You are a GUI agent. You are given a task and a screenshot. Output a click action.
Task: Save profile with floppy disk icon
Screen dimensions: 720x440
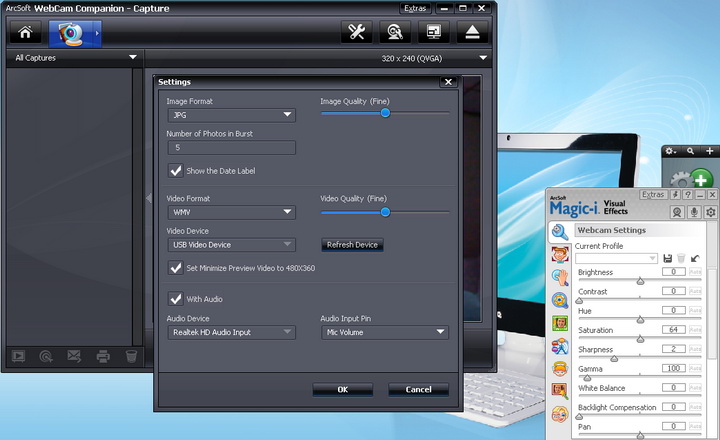668,258
